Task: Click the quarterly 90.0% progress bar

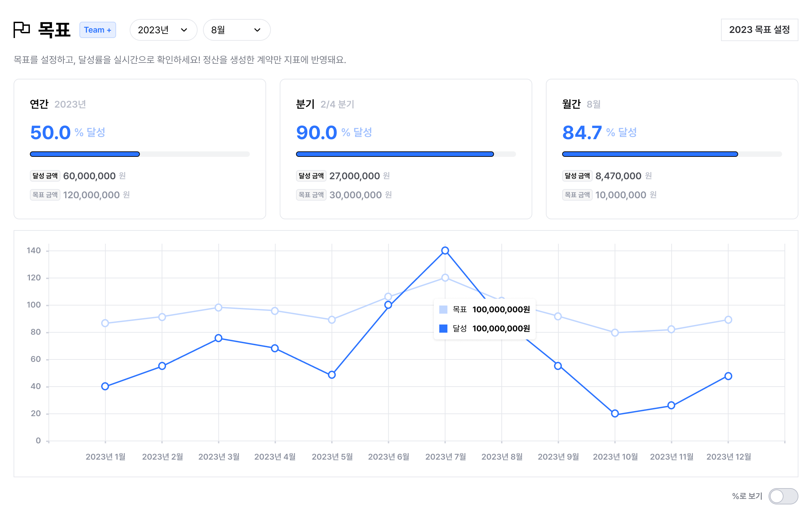Action: pyautogui.click(x=406, y=154)
